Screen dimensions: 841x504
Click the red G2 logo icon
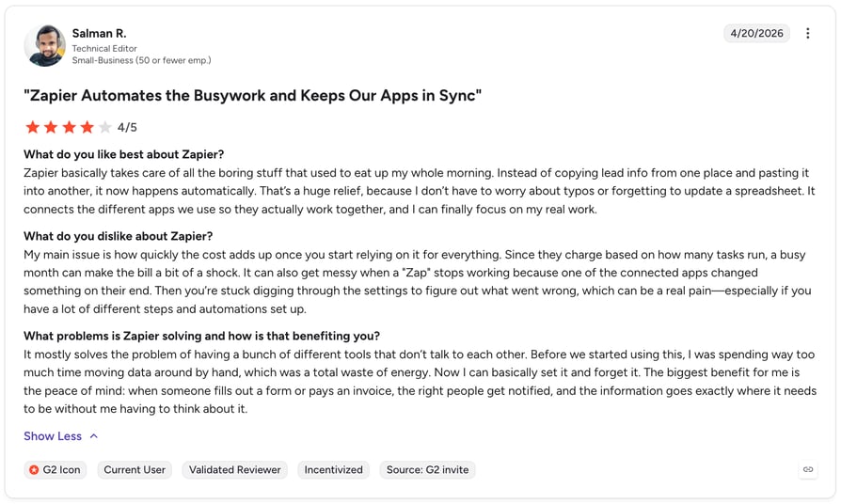click(34, 470)
